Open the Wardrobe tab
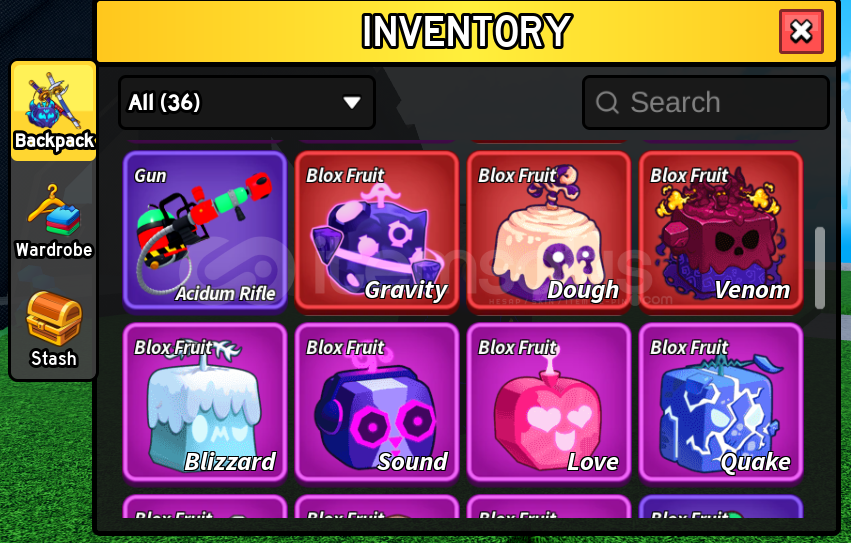Screen dimensions: 851x543 tap(54, 221)
